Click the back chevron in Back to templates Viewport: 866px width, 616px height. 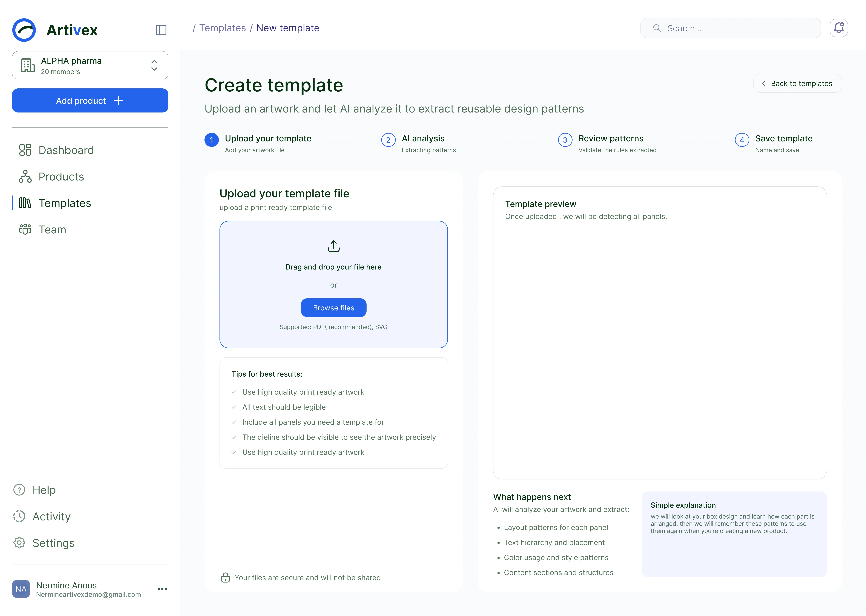[x=764, y=83]
